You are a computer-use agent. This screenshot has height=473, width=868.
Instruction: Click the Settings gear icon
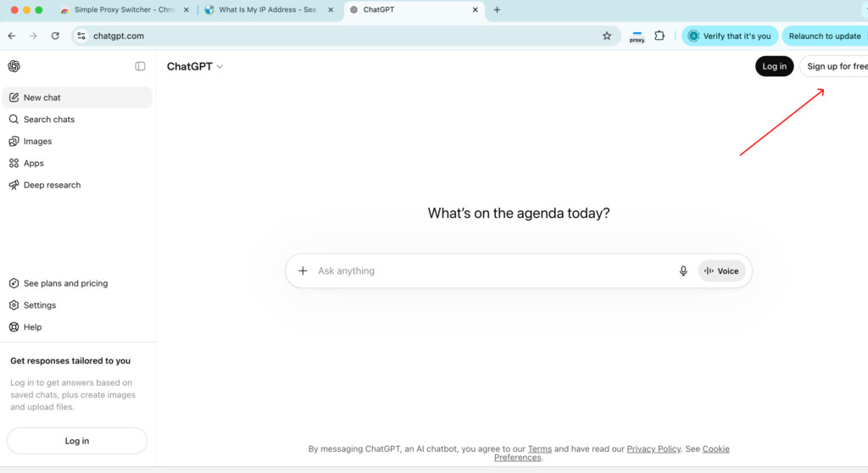pyautogui.click(x=14, y=305)
